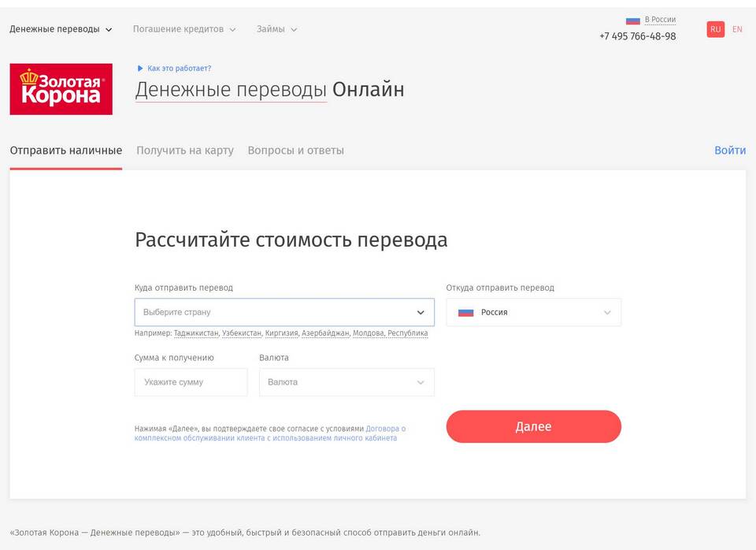
Task: Expand the Денежные переводы menu
Action: 61,29
